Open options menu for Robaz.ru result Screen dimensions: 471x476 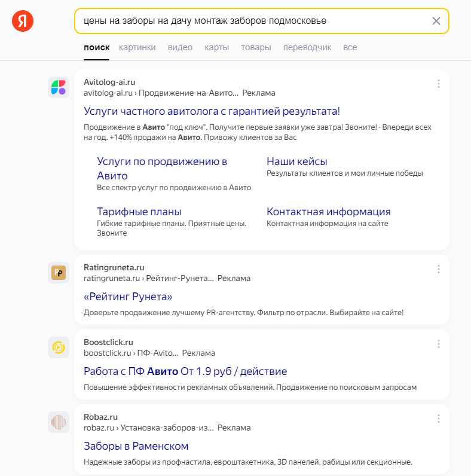point(438,419)
